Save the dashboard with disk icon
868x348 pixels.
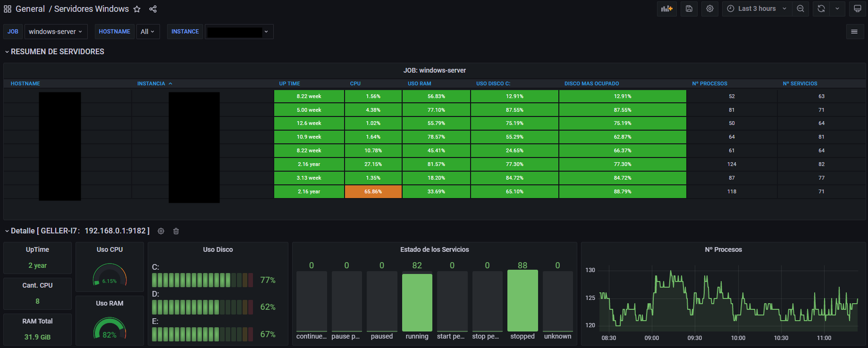pos(689,8)
